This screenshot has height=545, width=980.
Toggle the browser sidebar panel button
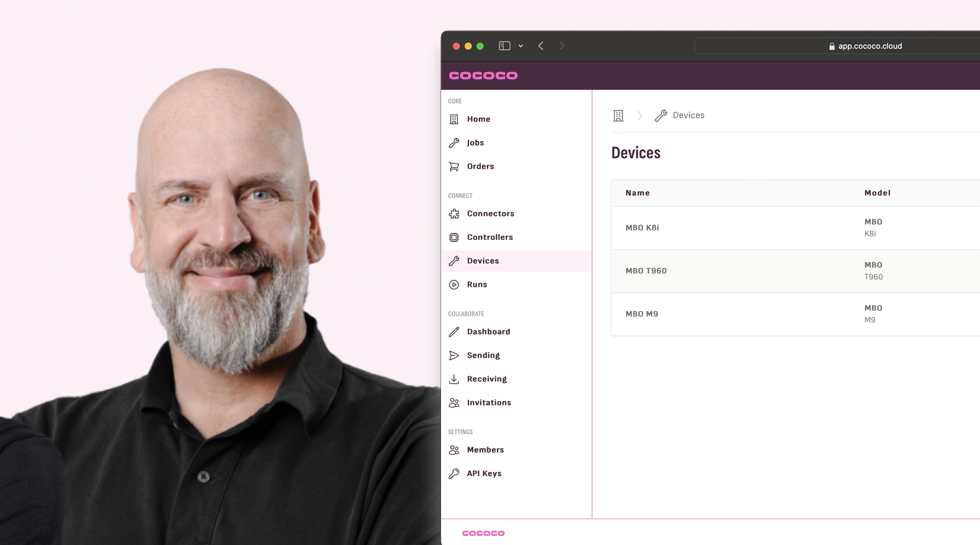(x=503, y=46)
